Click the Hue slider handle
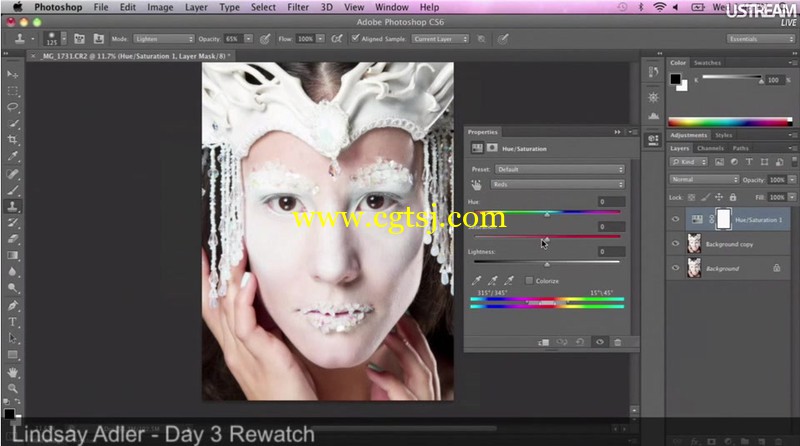This screenshot has width=800, height=446. (x=547, y=214)
